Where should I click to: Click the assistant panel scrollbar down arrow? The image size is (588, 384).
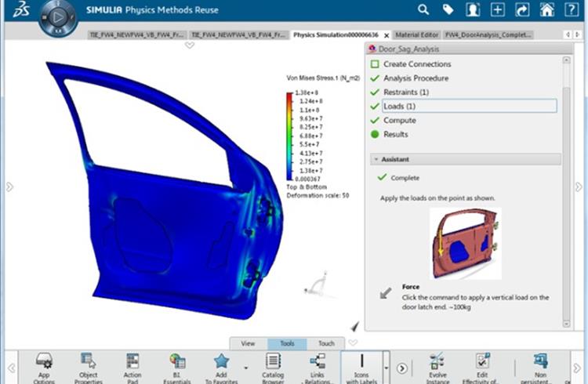point(566,323)
